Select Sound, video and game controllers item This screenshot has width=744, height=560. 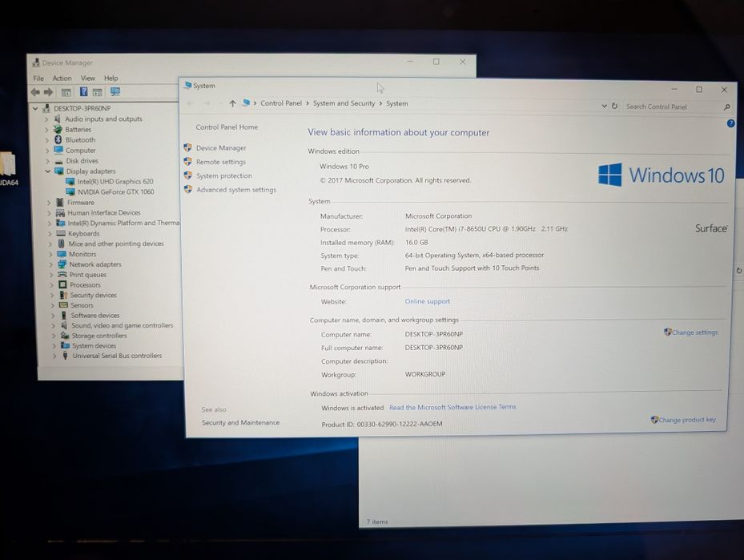coord(122,325)
